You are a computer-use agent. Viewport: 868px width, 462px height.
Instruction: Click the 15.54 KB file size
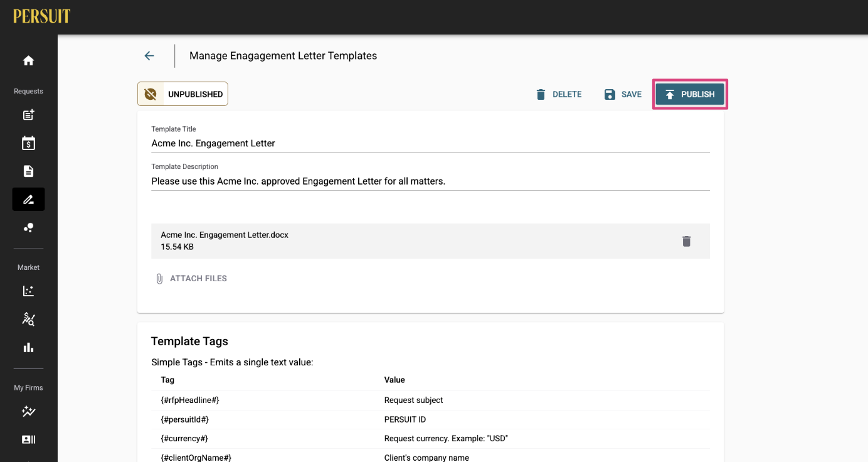click(x=177, y=247)
